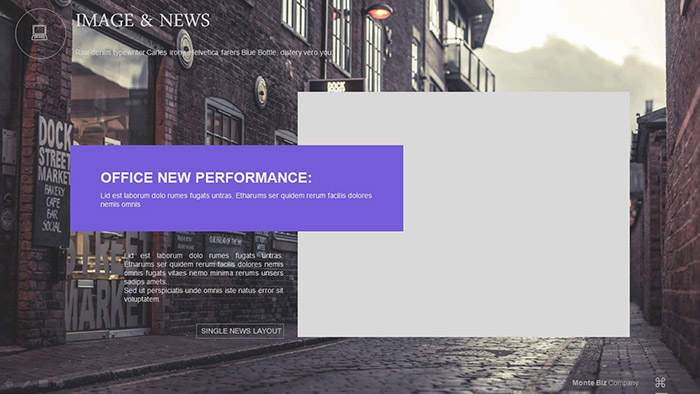Open the slideshow pen pointer tool
Screen dimensions: 700x394
coord(26,384)
